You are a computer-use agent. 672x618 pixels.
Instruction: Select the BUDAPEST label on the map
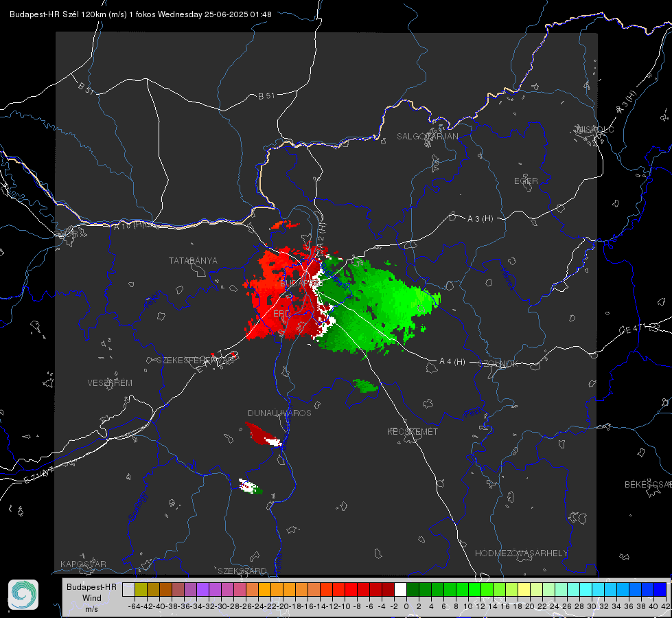(301, 284)
